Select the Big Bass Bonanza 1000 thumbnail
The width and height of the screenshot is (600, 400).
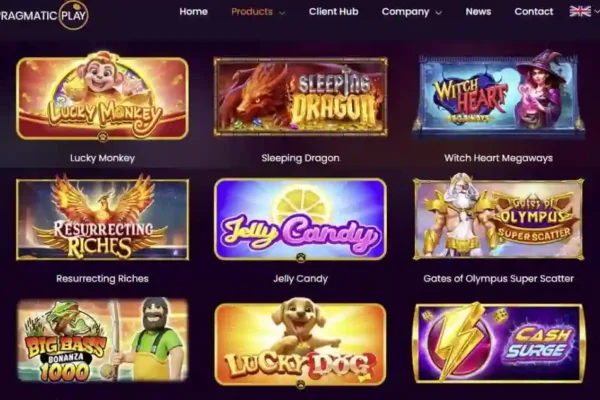tap(102, 341)
